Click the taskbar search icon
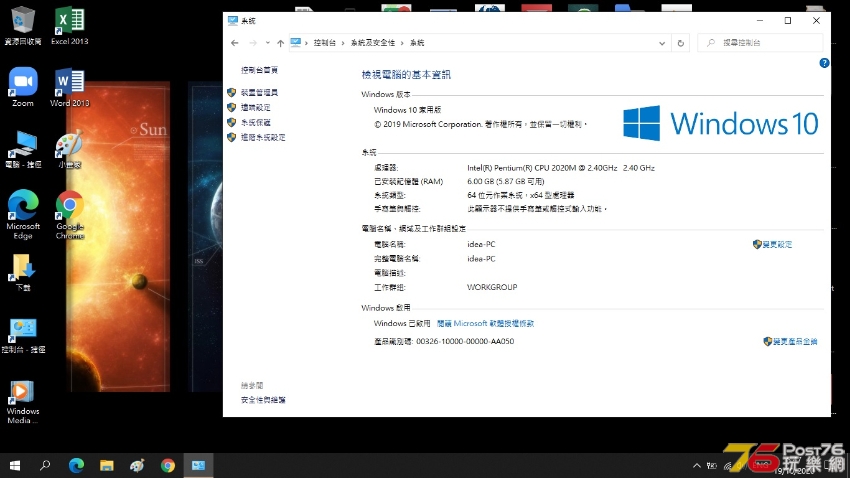 coord(45,465)
